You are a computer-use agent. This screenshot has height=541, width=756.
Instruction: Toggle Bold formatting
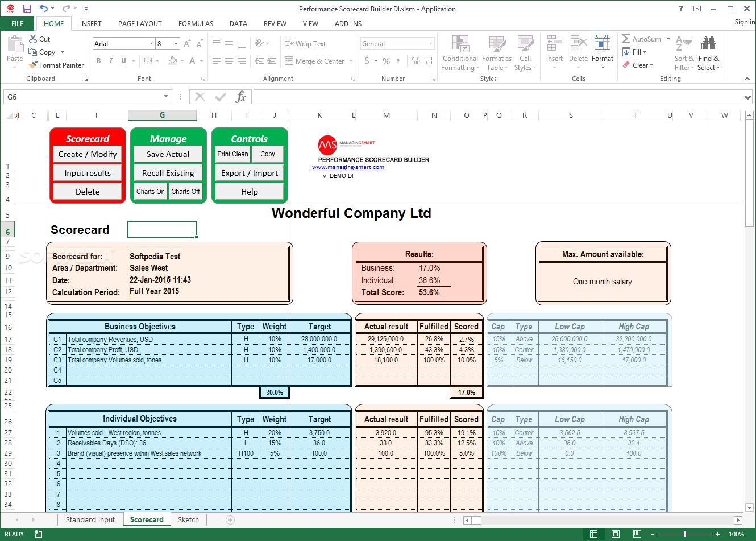[x=98, y=61]
